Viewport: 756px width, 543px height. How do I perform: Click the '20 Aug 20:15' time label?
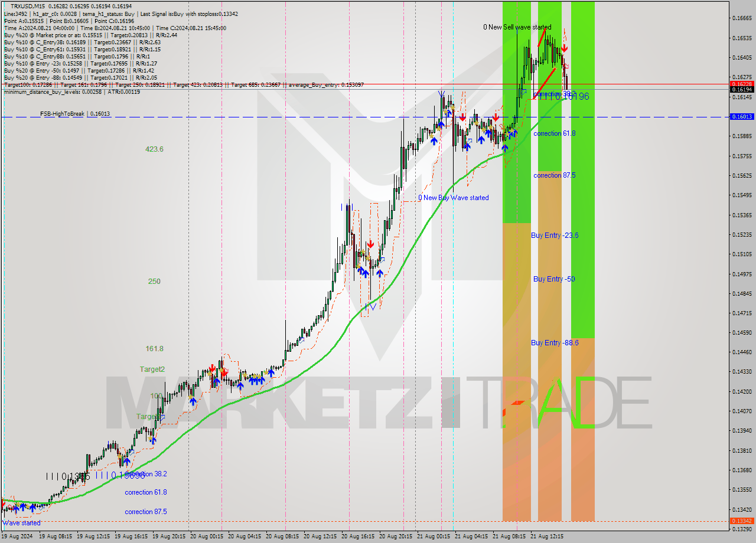(x=396, y=537)
